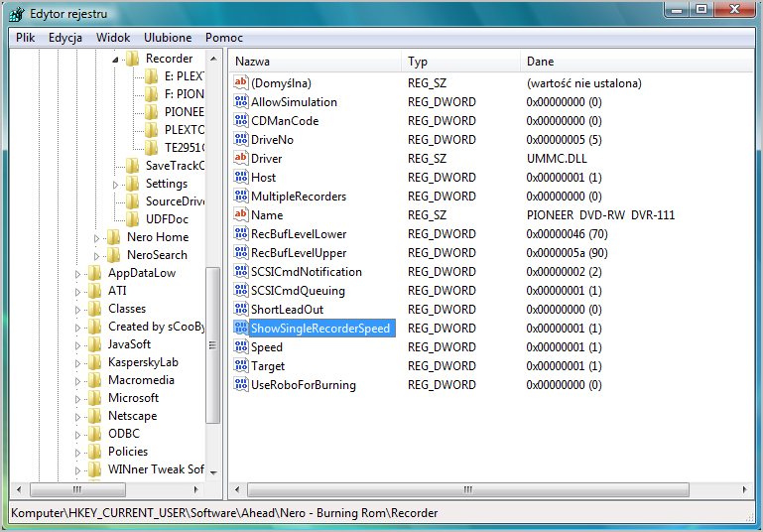
Task: Expand the JavaSoft registry key
Action: click(x=77, y=345)
